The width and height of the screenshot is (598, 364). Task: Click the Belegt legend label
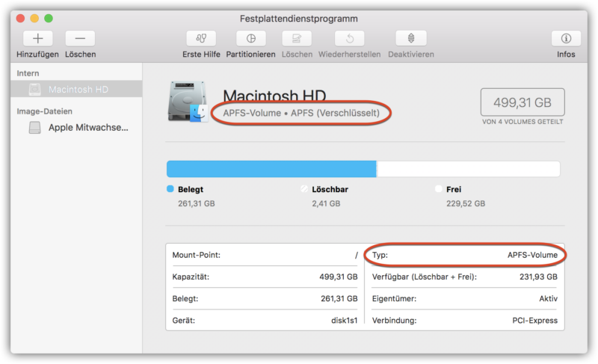pyautogui.click(x=191, y=189)
